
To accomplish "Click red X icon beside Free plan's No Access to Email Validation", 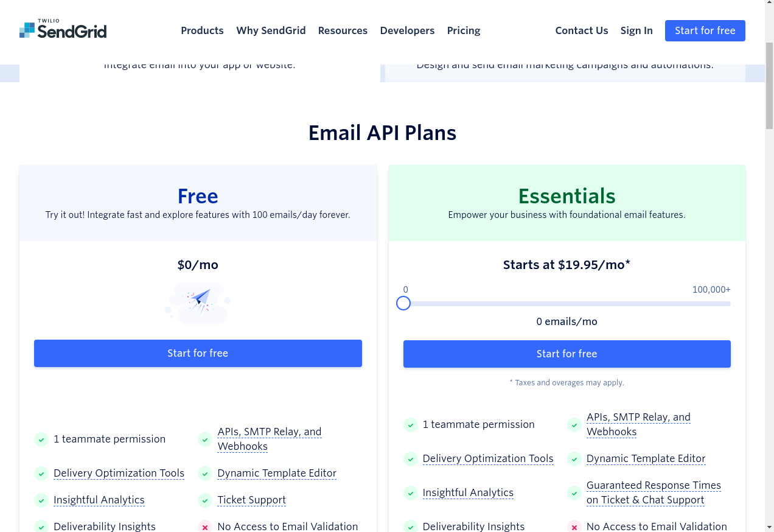I will [x=205, y=527].
